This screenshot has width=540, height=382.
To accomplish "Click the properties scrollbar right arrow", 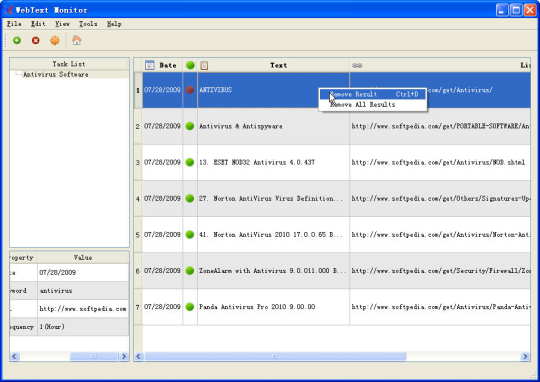I will coord(124,356).
